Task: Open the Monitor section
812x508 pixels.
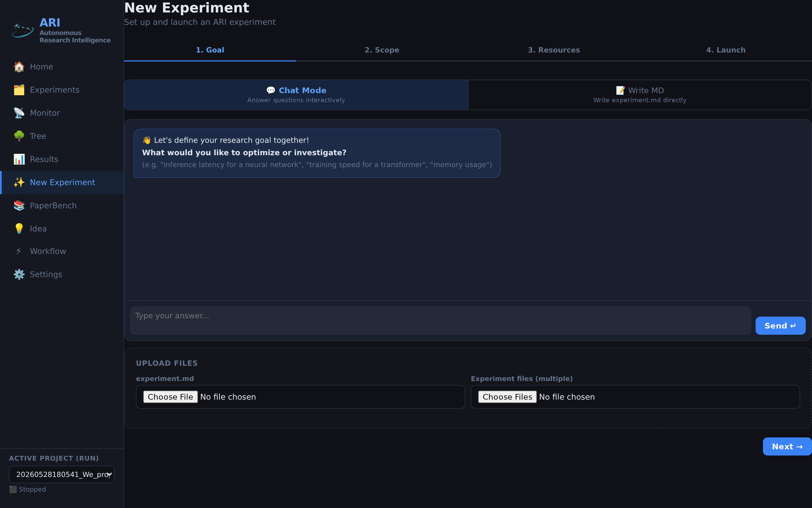Action: [x=62, y=113]
